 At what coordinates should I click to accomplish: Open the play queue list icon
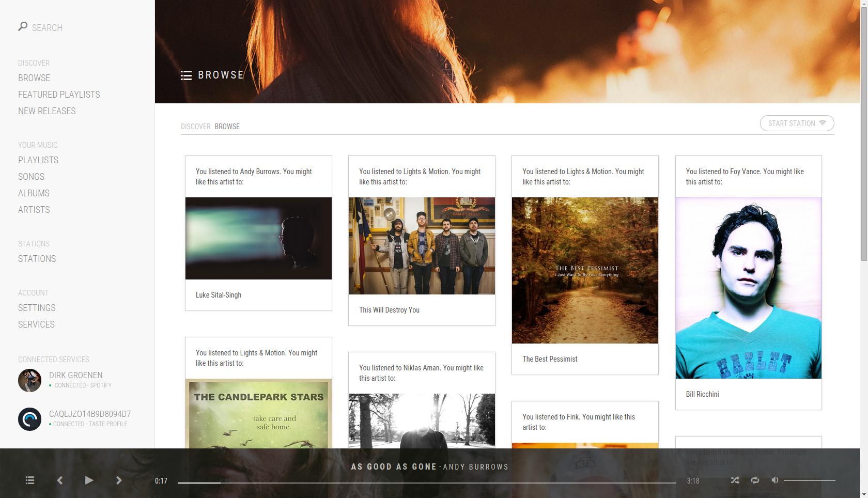pos(30,480)
